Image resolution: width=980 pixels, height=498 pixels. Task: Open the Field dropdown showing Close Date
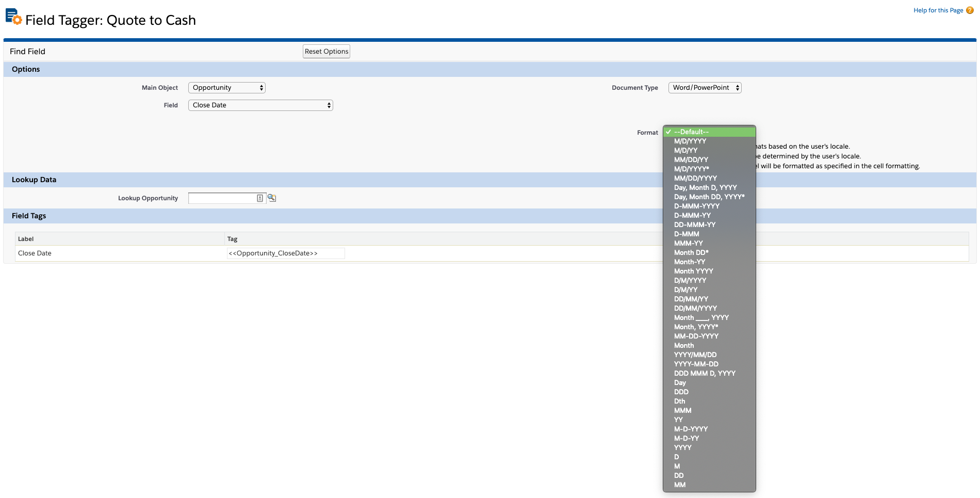click(260, 105)
